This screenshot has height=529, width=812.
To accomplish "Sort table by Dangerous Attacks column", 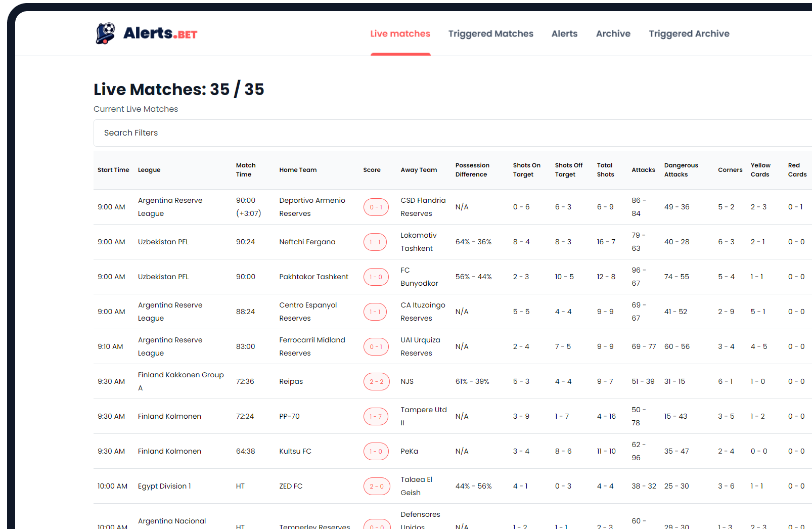I will [x=681, y=170].
